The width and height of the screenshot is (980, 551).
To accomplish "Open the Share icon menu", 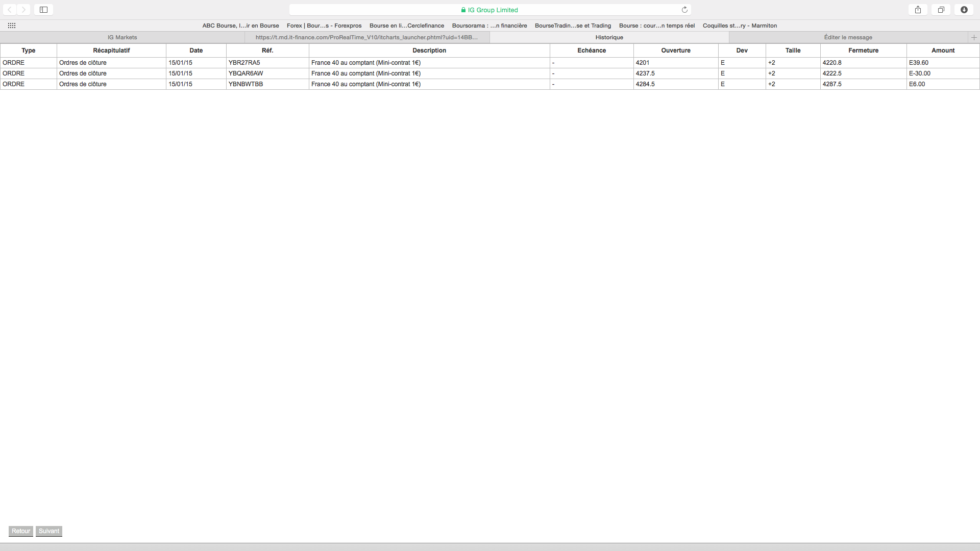I will 918,10.
